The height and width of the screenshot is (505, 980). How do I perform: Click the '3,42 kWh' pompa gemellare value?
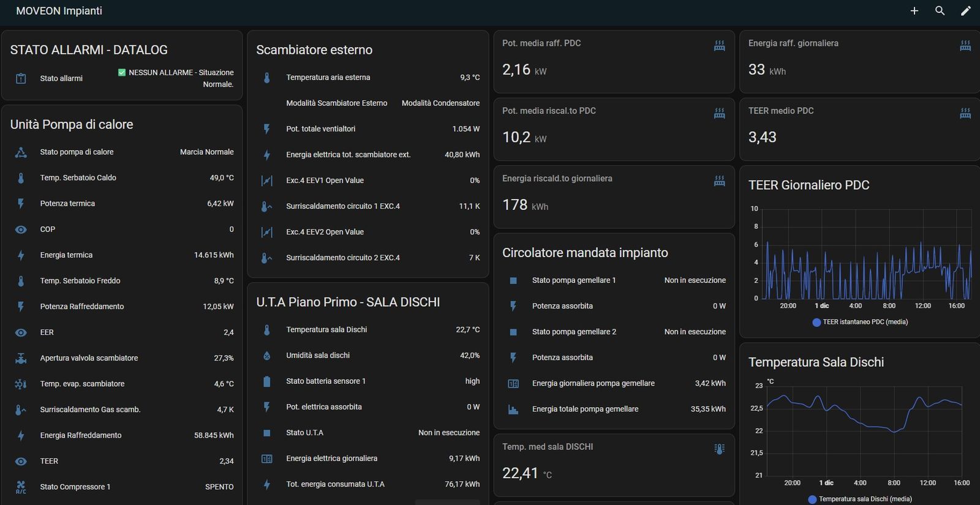710,383
